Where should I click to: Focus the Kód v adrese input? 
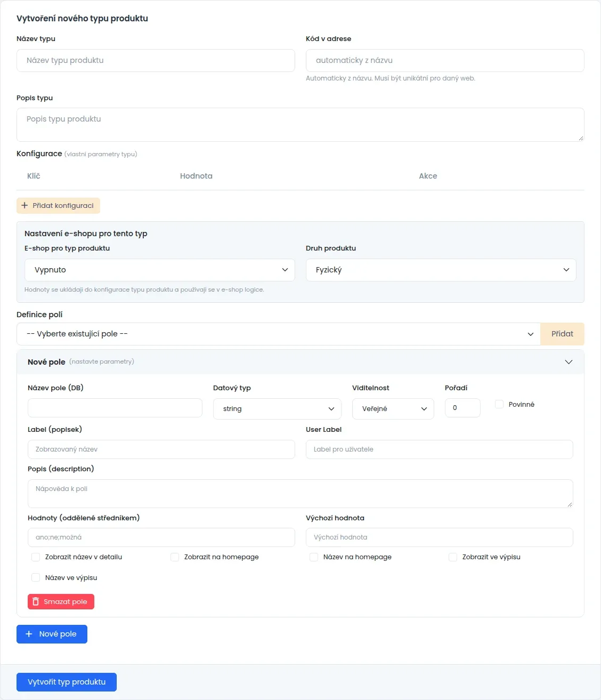tap(445, 60)
